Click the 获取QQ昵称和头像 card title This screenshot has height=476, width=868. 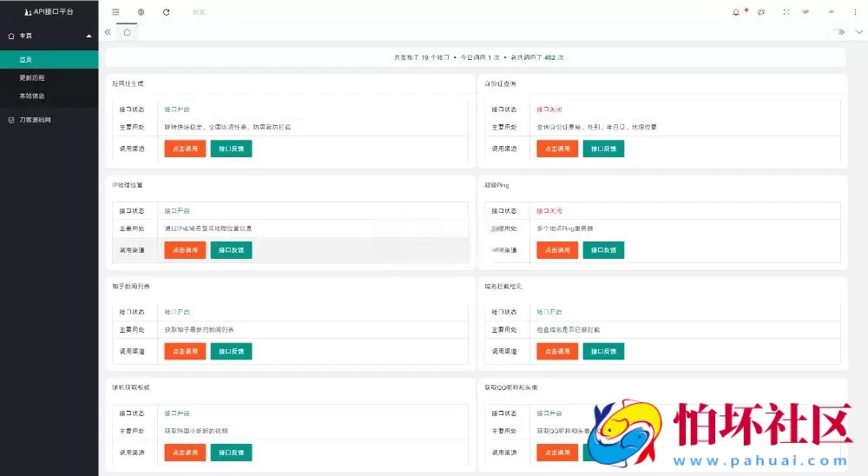[x=511, y=387]
